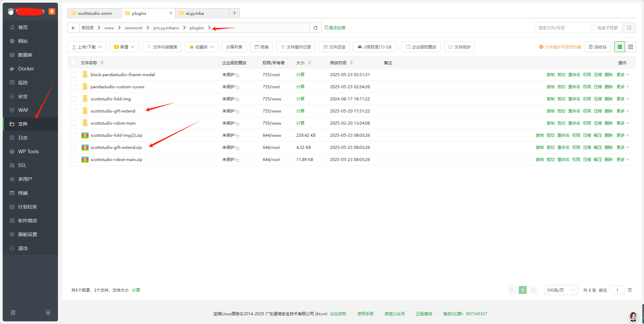Add a new file tab with plus icon
The width and height of the screenshot is (644, 324).
point(234,13)
